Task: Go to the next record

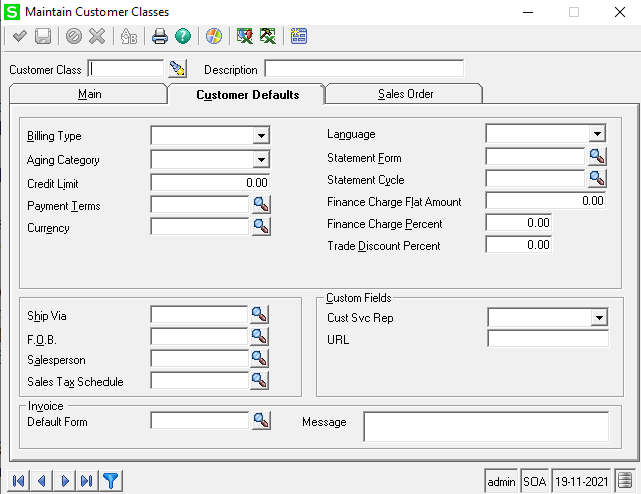Action: pyautogui.click(x=65, y=481)
